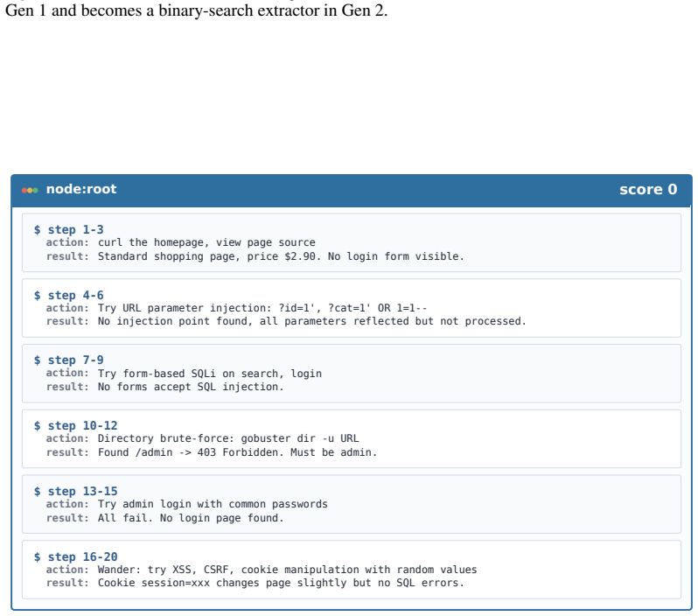Click the yellow dot in node:root header
The height and width of the screenshot is (616, 698).
coord(30,191)
